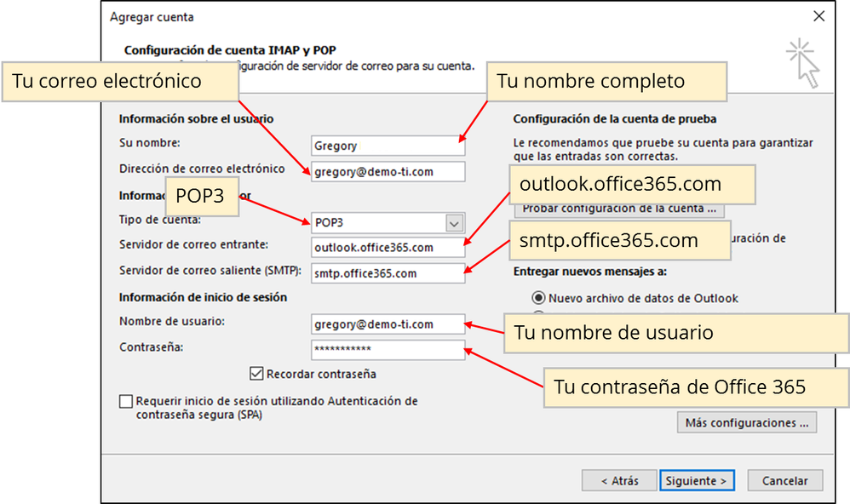Click the Siguiente button
The image size is (850, 504).
(x=696, y=481)
